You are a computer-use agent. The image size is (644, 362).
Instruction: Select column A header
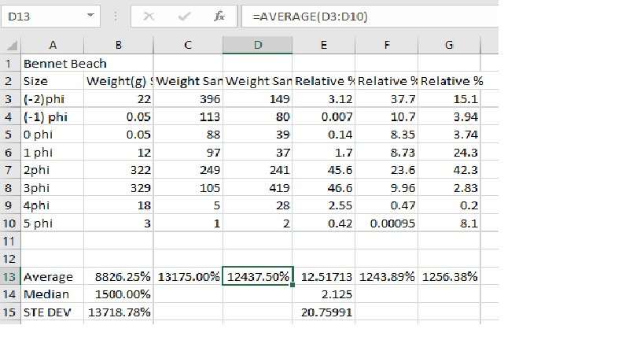click(53, 45)
